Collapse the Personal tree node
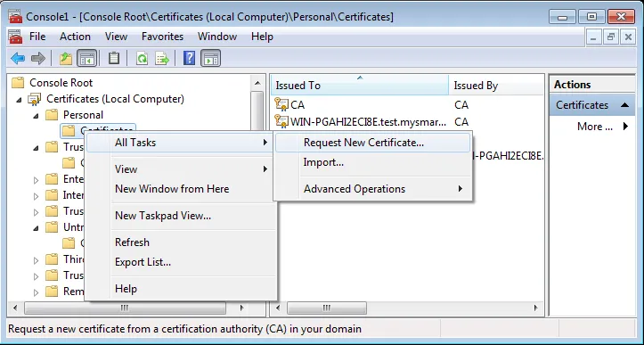This screenshot has height=345, width=644. [x=37, y=117]
